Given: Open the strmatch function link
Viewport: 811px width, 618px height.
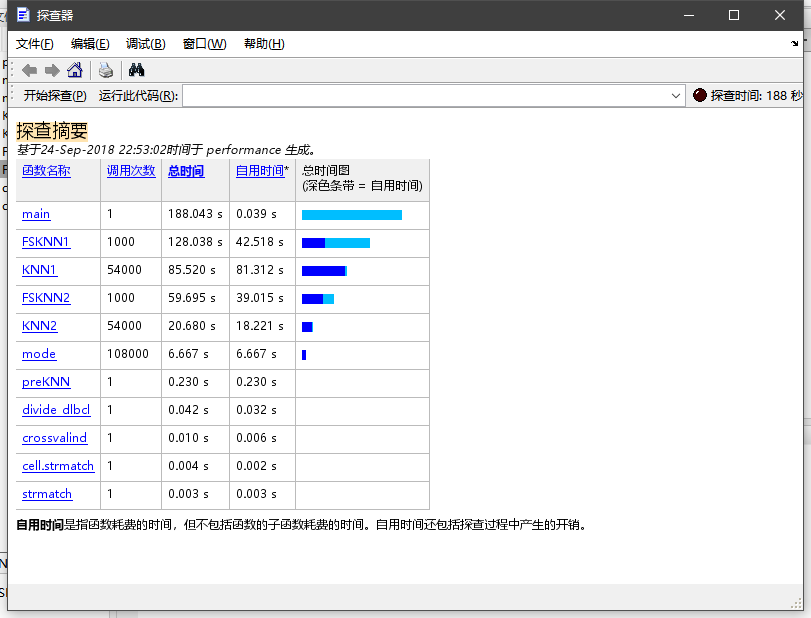Looking at the screenshot, I should (47, 494).
